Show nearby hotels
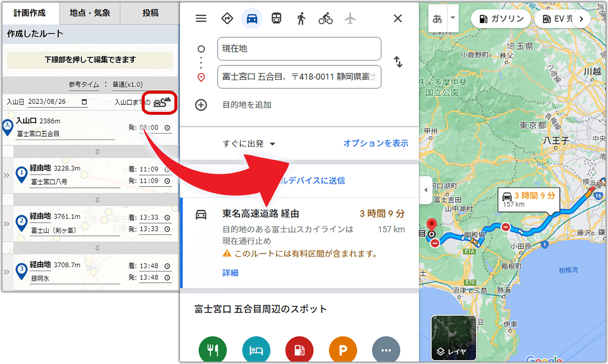Viewport: 608px width, 364px height. [256, 350]
